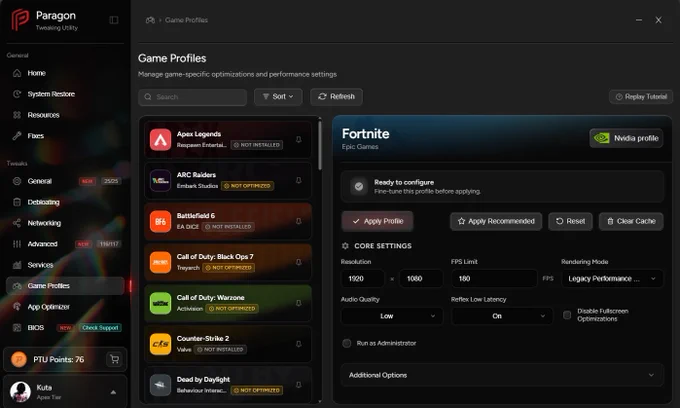Pin ARC Raiders with its pin icon
The width and height of the screenshot is (680, 408).
click(x=298, y=180)
